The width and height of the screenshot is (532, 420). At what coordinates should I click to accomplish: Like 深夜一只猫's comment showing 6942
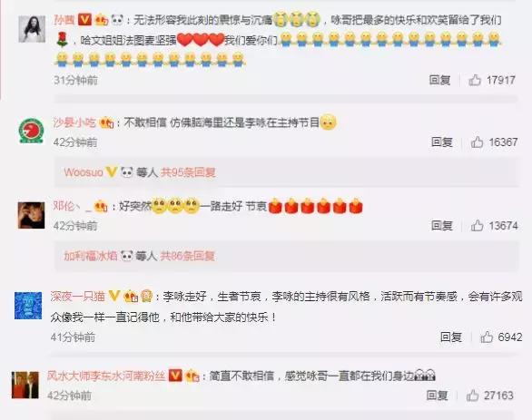point(487,337)
